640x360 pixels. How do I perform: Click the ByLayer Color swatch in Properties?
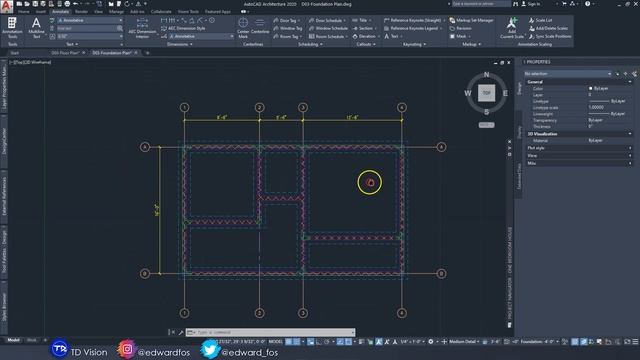tap(591, 89)
